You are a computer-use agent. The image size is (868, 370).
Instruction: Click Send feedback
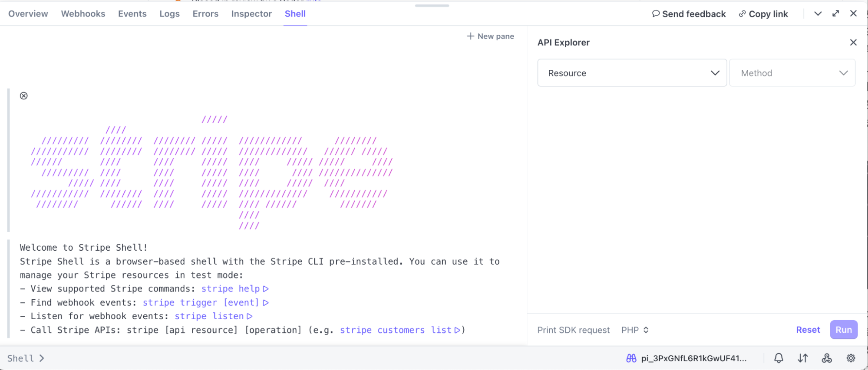[x=689, y=14]
